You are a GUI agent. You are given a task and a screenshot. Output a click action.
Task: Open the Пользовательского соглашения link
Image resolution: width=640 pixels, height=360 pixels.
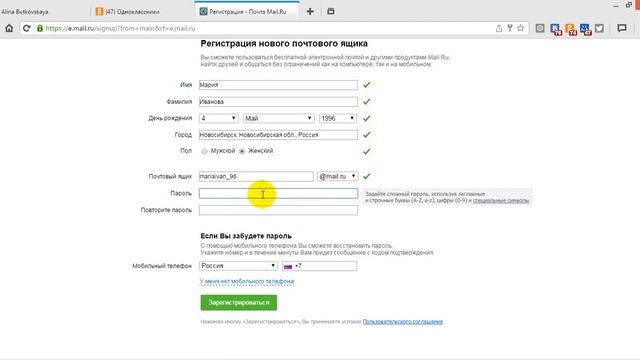point(403,322)
